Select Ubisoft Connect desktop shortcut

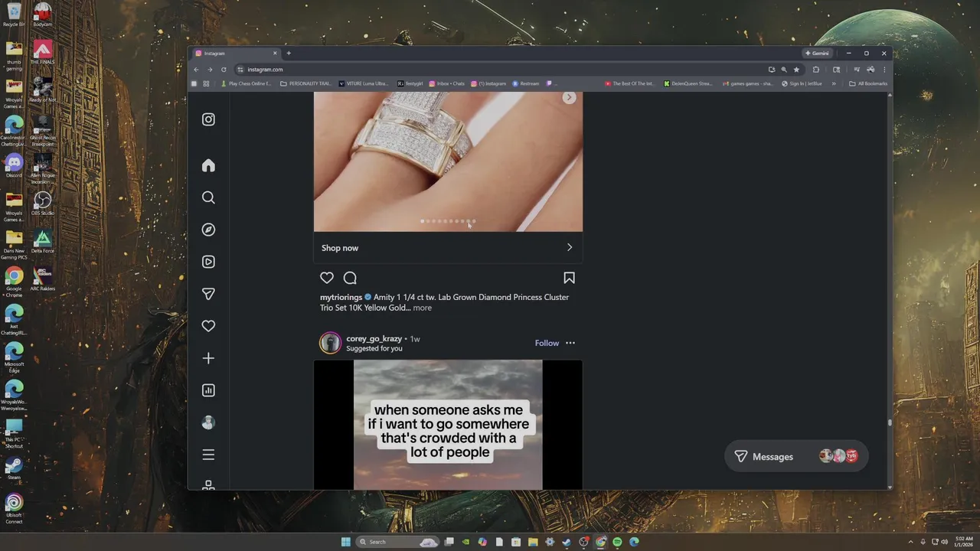point(14,508)
